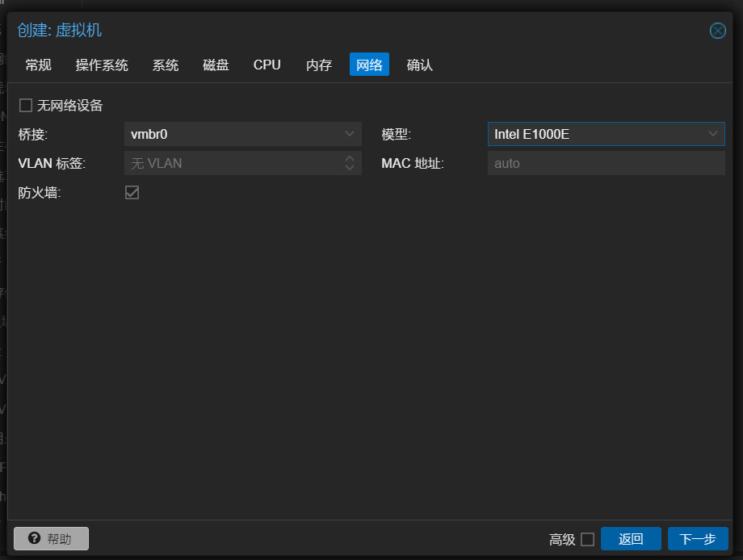This screenshot has height=560, width=743.
Task: Click the 桥接 label
Action: click(x=32, y=135)
